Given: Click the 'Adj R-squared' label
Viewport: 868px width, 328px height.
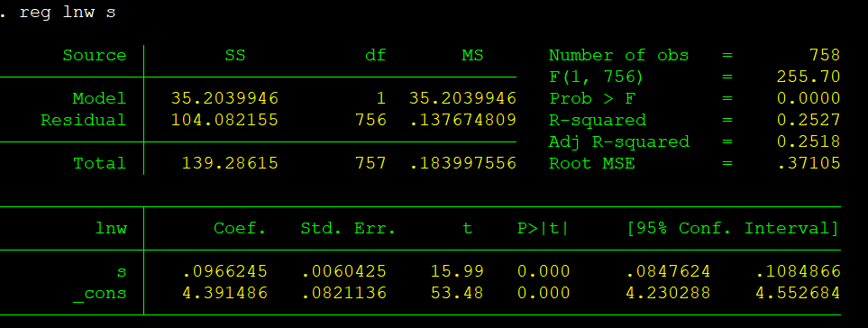Looking at the screenshot, I should [619, 141].
